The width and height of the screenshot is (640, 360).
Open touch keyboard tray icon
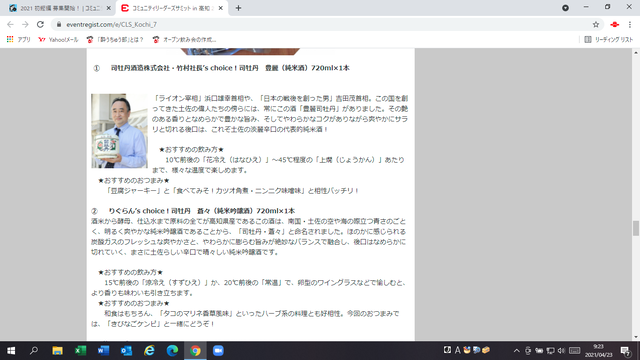575,351
